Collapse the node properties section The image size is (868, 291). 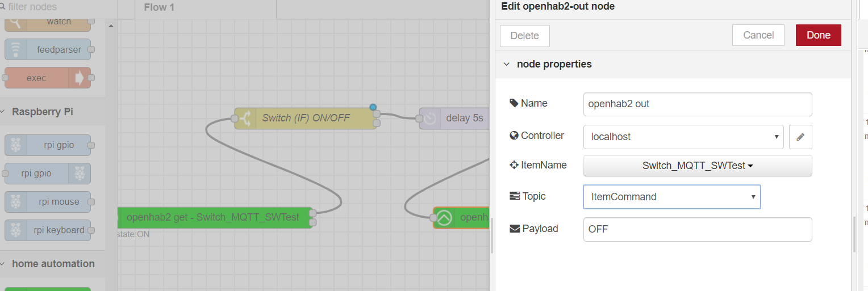click(507, 64)
